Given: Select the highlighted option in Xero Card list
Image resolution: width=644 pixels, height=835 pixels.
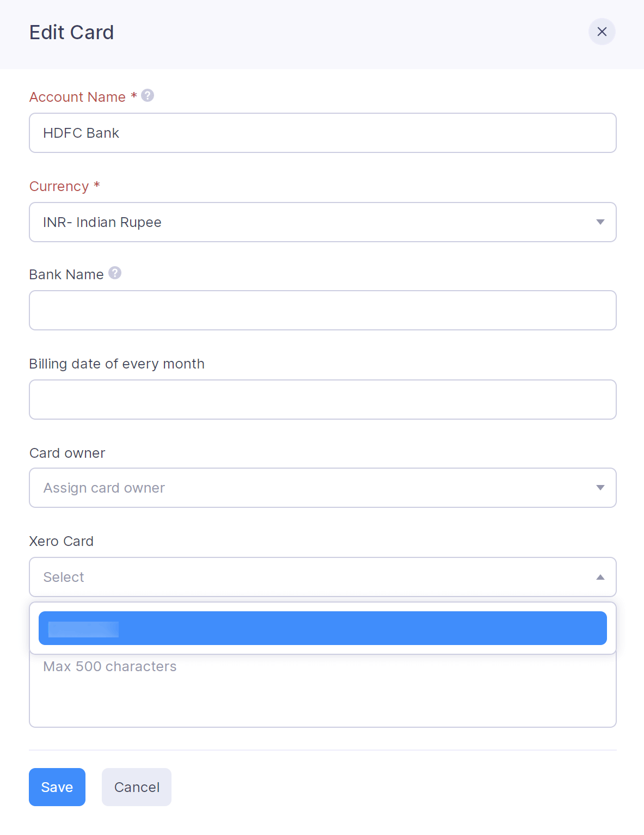Looking at the screenshot, I should [x=322, y=628].
